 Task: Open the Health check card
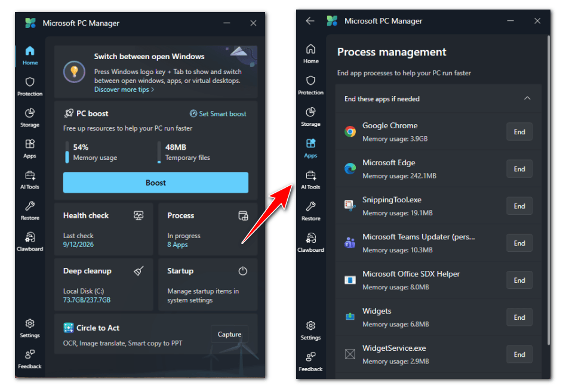(104, 229)
